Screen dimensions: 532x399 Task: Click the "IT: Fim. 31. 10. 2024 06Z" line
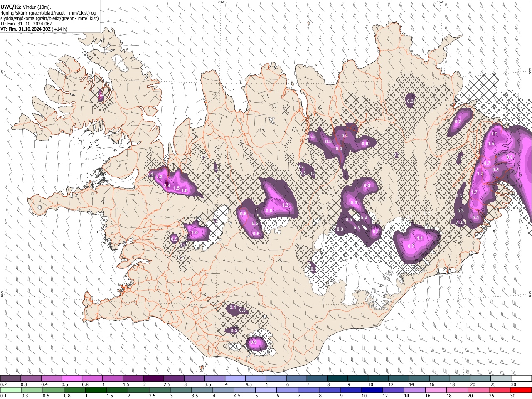pos(26,24)
